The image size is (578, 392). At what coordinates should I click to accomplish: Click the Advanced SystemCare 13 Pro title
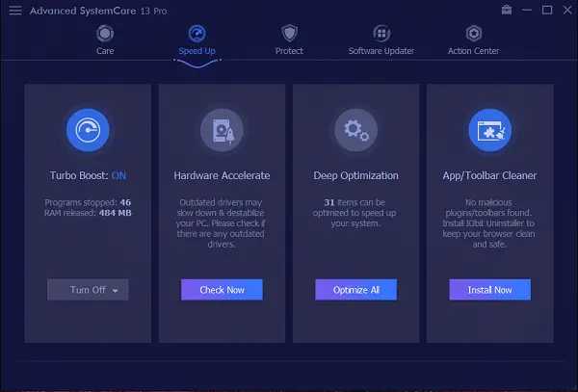(x=98, y=11)
